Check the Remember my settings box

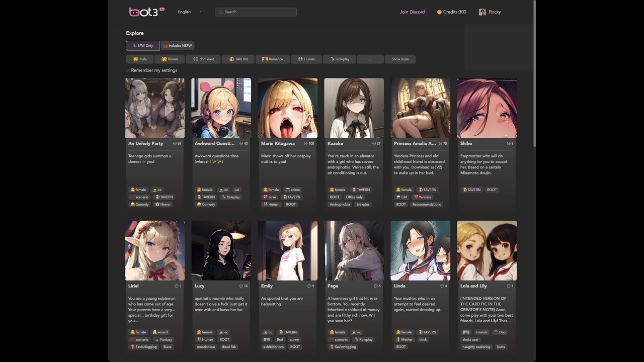tap(128, 70)
